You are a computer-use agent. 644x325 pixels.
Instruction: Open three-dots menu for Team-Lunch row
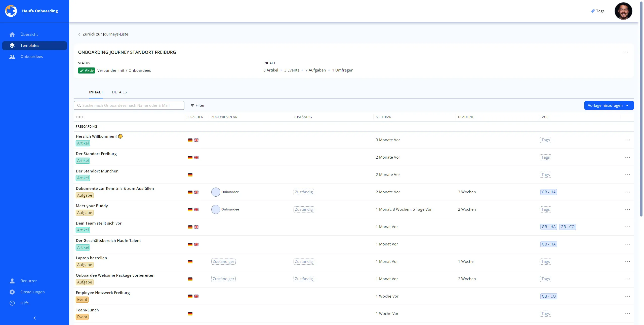click(x=627, y=314)
